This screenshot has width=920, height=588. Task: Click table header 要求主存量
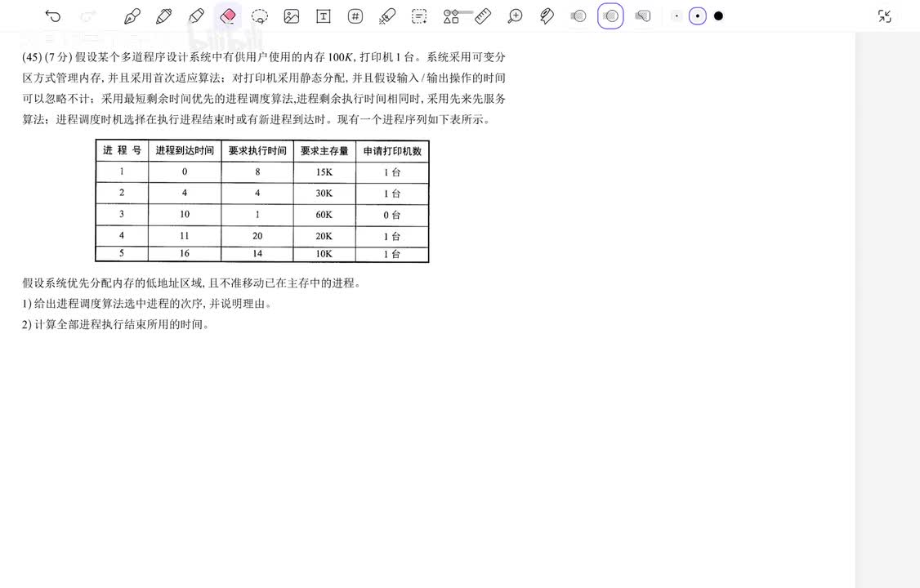(x=324, y=150)
